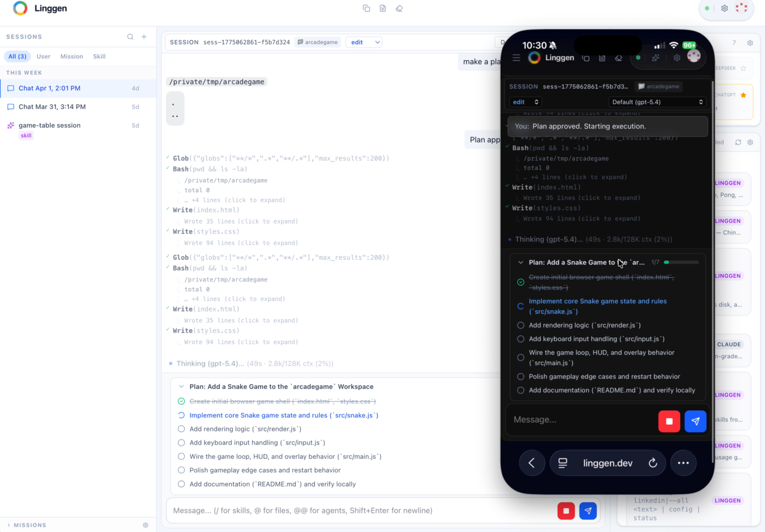Check off 'Add rendering logic' desktop plan item
The width and height of the screenshot is (765, 532).
[181, 429]
